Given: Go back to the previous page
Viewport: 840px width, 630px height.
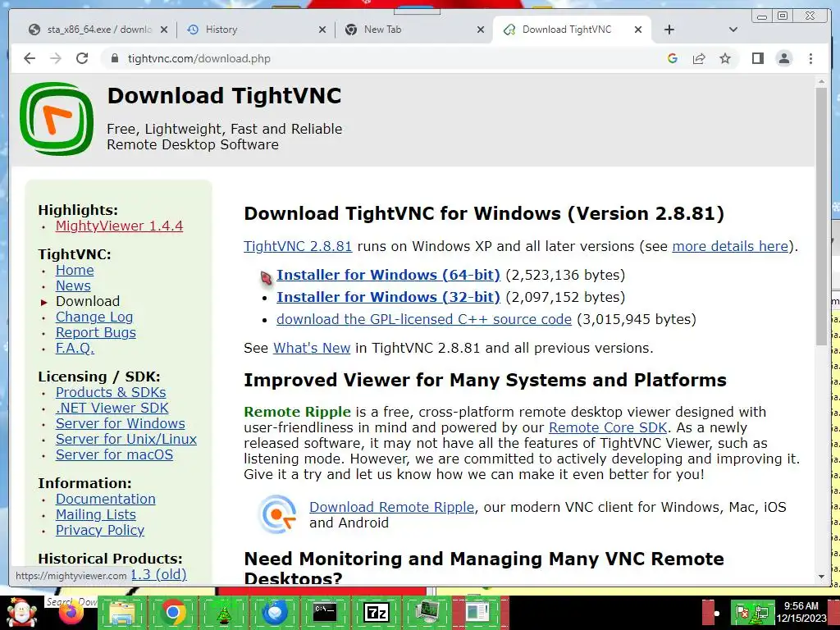Looking at the screenshot, I should click(x=30, y=58).
